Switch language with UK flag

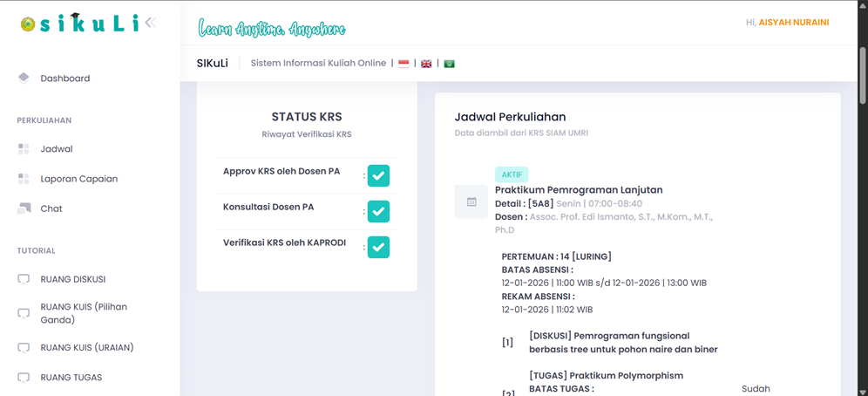pyautogui.click(x=426, y=64)
